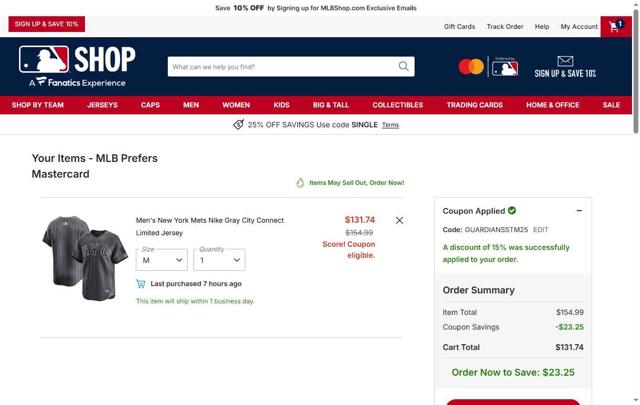Remove the Mets jersey with X icon
The image size is (640, 405).
(x=399, y=220)
